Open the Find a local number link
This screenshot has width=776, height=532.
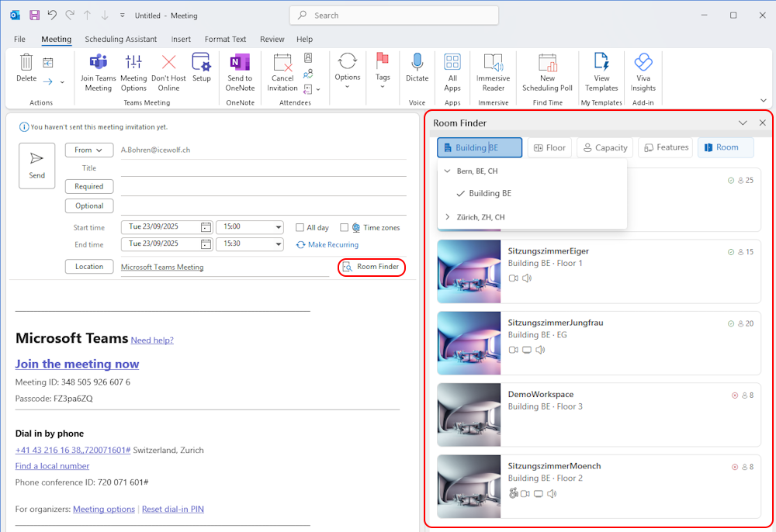[53, 466]
